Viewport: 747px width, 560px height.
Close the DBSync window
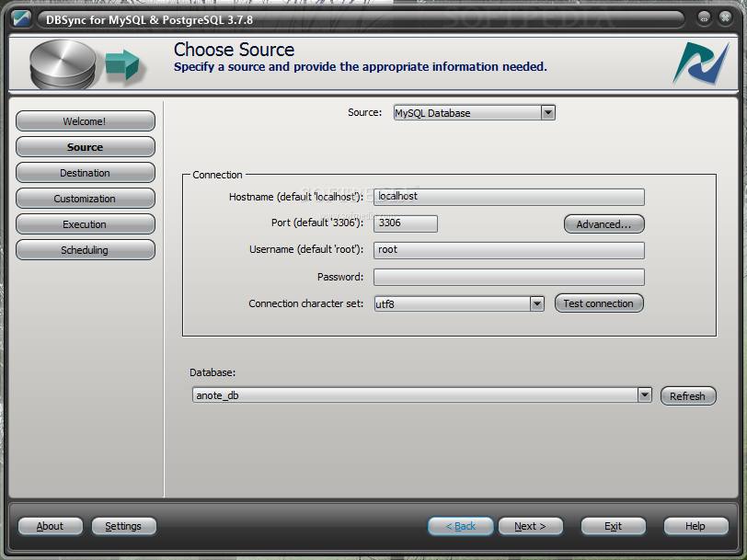click(x=725, y=18)
